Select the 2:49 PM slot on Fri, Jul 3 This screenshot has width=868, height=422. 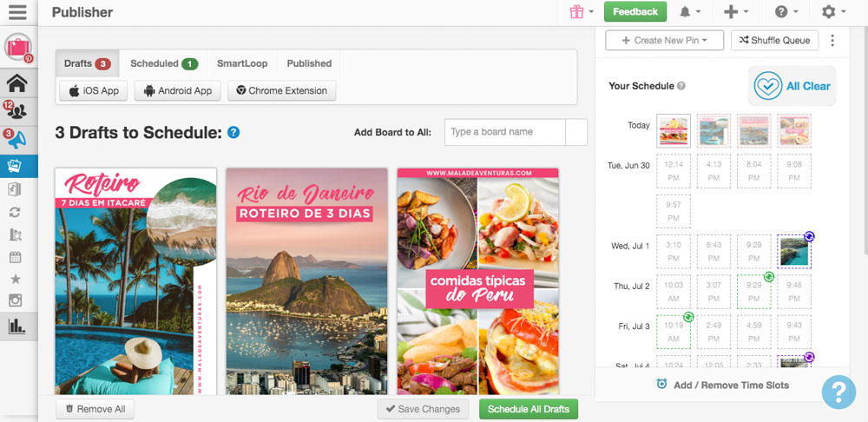[x=713, y=332]
